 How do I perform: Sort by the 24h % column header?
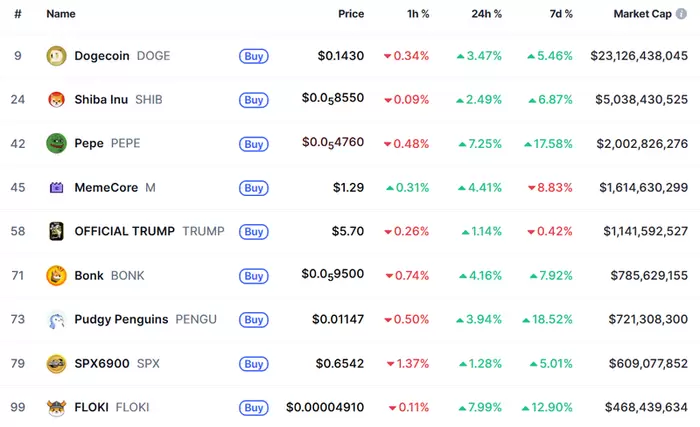[486, 14]
